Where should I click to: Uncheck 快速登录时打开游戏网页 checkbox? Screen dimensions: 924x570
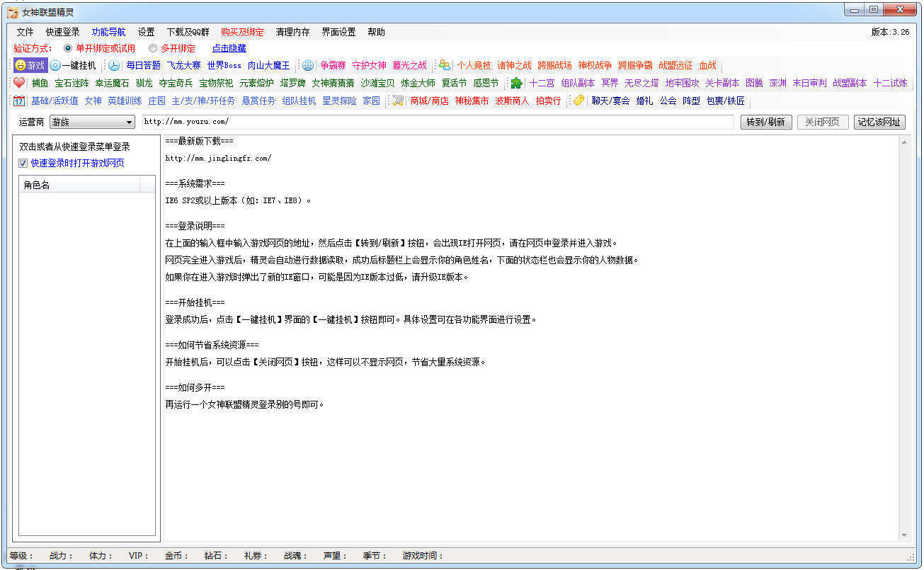23,163
